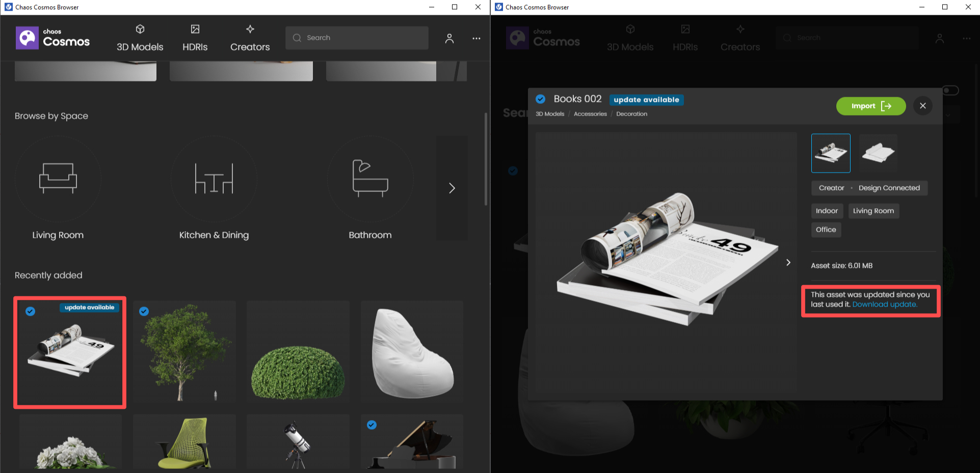Click the Import button for Books 002

[871, 106]
